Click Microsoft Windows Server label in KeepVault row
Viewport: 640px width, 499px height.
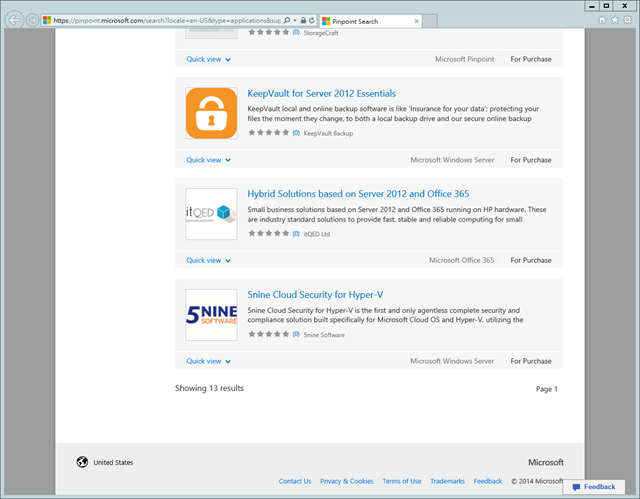coord(452,160)
